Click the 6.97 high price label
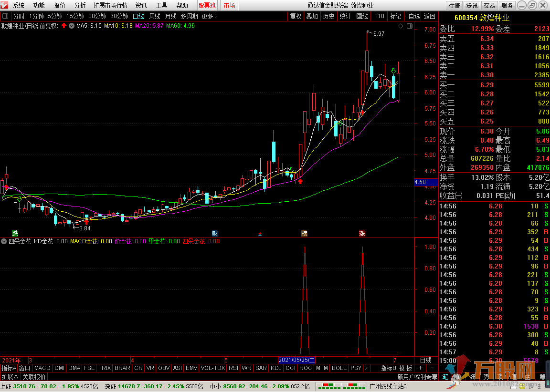This screenshot has height=392, width=550. 379,34
